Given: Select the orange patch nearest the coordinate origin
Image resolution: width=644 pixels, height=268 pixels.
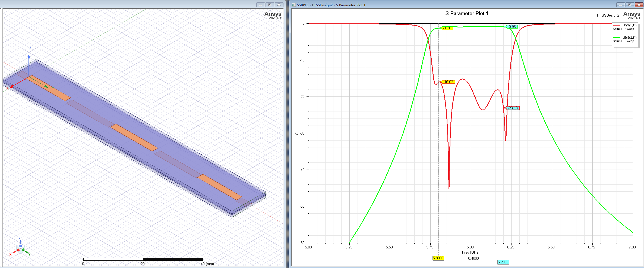Looking at the screenshot, I should coord(48,88).
